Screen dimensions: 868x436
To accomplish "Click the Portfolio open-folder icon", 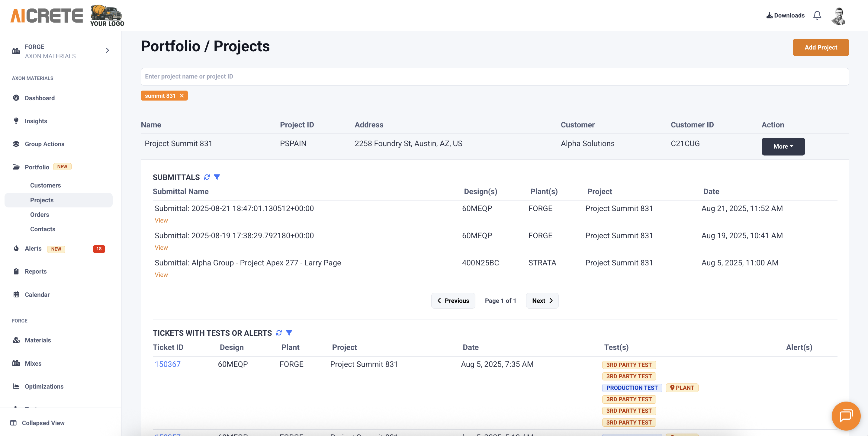I will [16, 167].
